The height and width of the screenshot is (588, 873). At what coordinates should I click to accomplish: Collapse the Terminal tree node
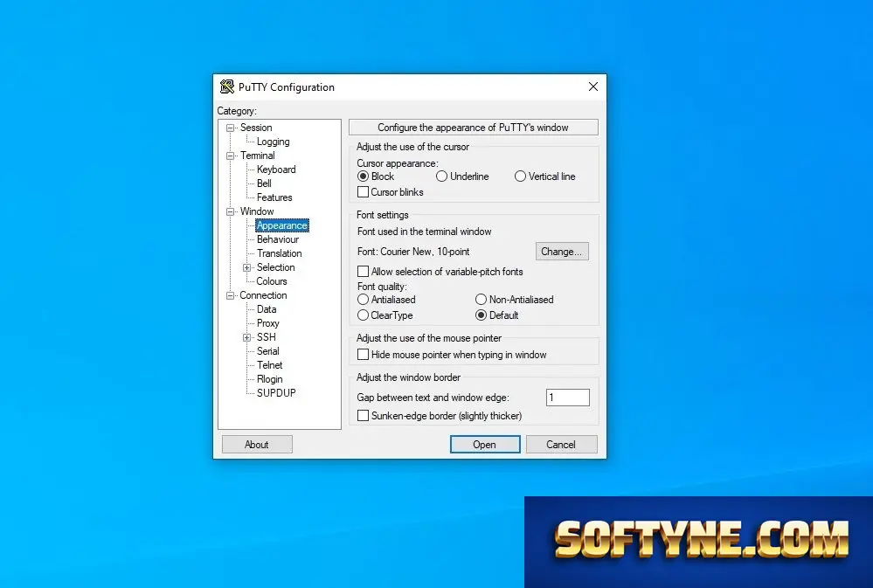point(230,156)
